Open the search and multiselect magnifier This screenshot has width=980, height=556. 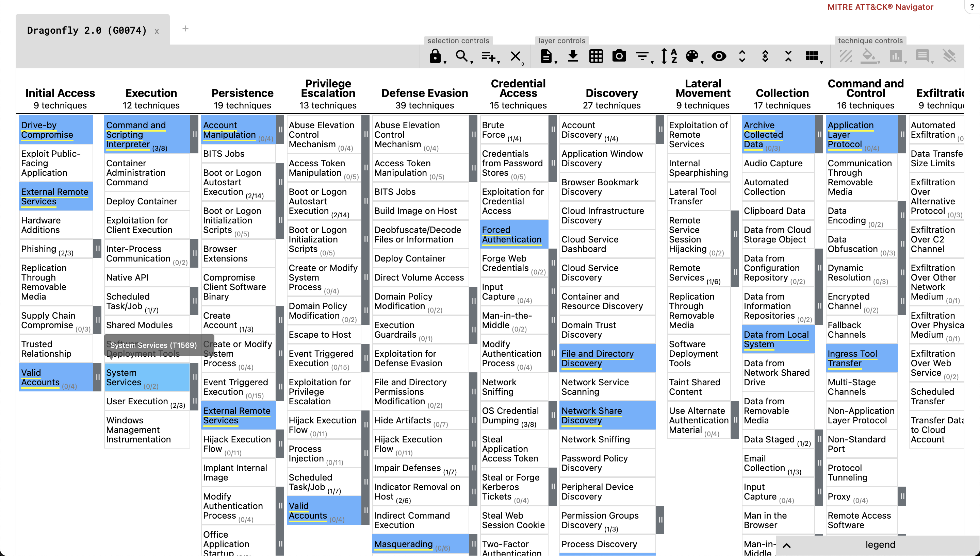pos(462,56)
